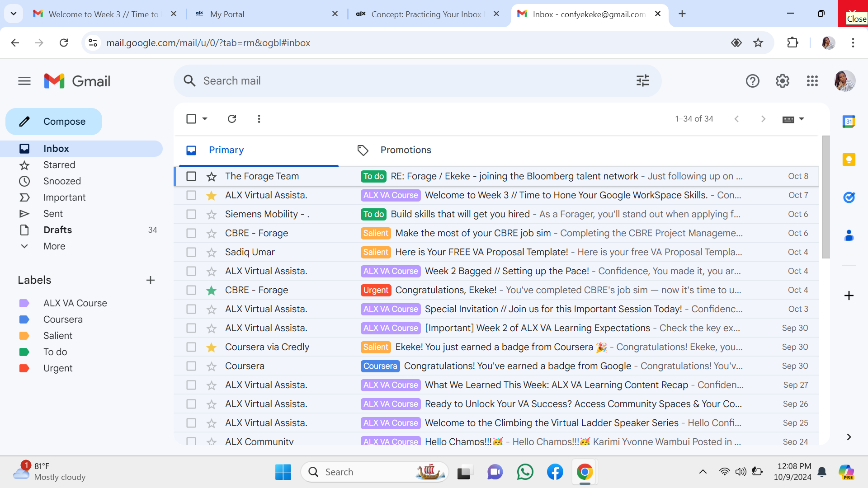Unstar the green-starred CBRE Congratulations email

(x=211, y=291)
